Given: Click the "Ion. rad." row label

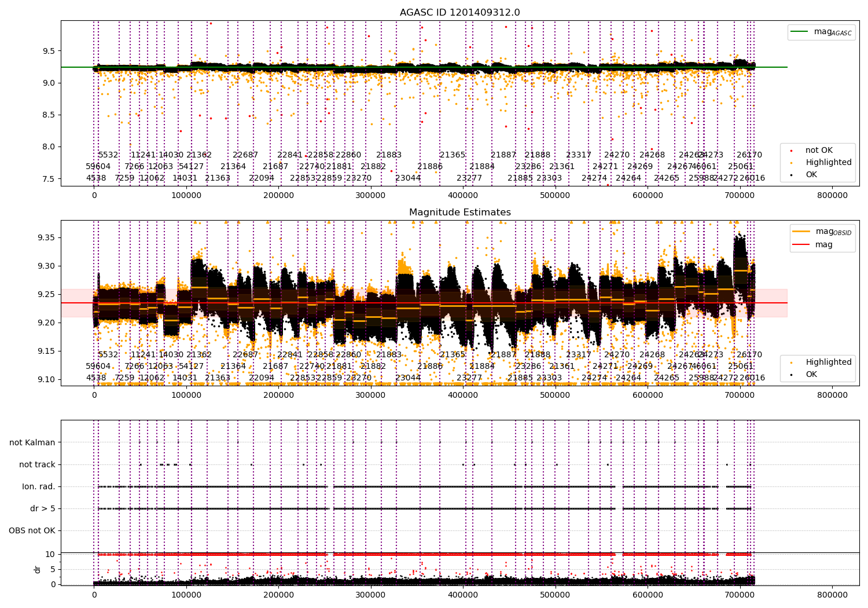Looking at the screenshot, I should pyautogui.click(x=39, y=486).
